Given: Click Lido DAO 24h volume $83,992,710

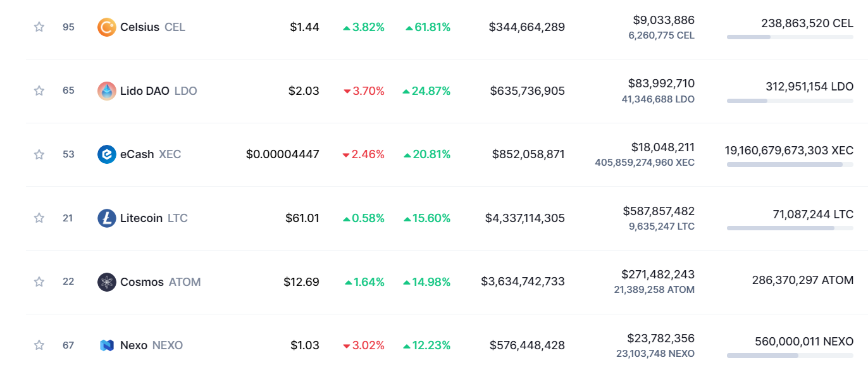Looking at the screenshot, I should coord(661,84).
